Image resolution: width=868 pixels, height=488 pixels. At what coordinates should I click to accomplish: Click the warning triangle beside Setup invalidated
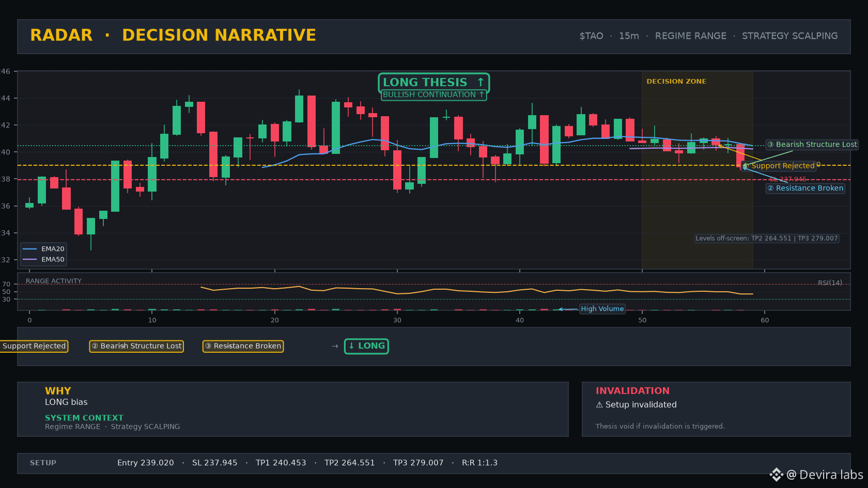click(x=599, y=405)
